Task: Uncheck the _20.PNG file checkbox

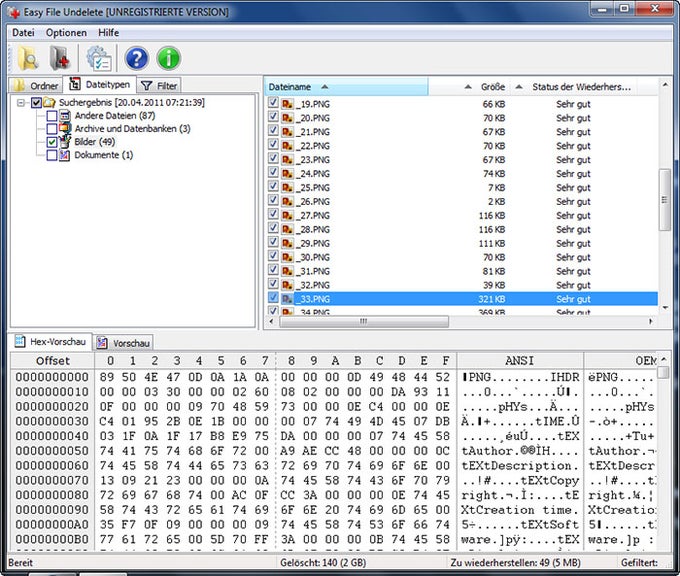Action: pyautogui.click(x=273, y=117)
